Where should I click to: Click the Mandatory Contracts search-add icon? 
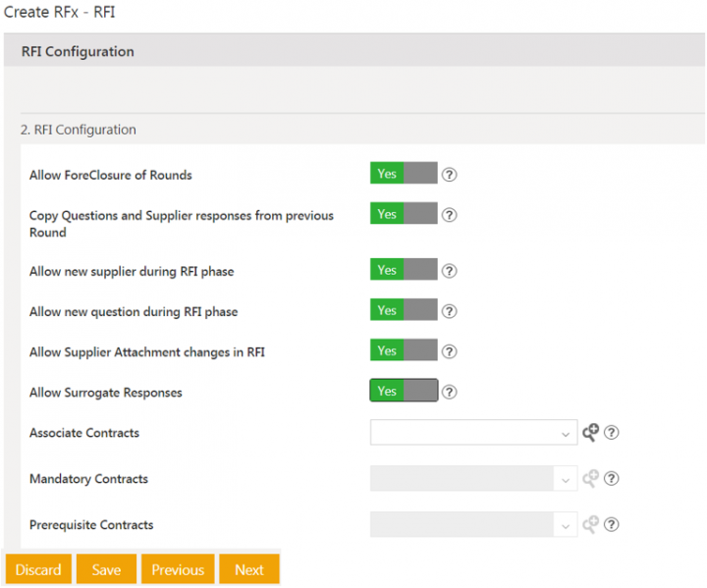click(590, 478)
